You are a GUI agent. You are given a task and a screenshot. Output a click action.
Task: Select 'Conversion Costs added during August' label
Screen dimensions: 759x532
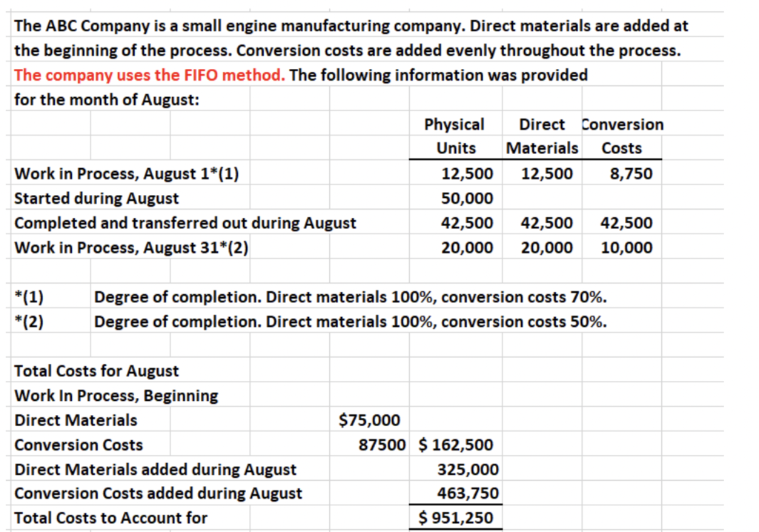pyautogui.click(x=159, y=493)
